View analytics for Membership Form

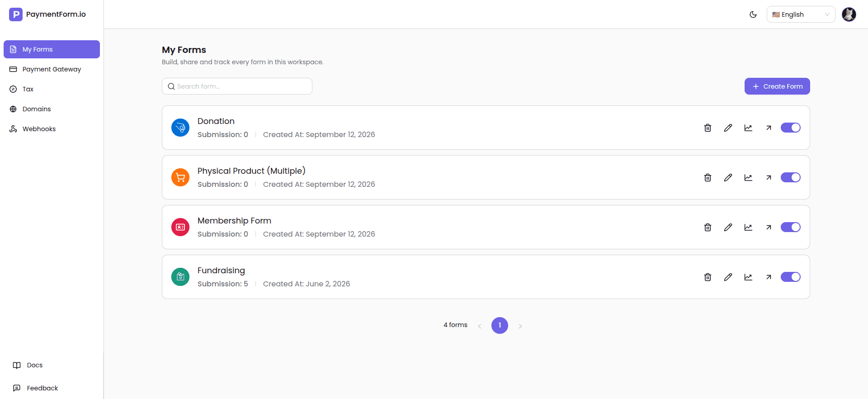click(748, 228)
